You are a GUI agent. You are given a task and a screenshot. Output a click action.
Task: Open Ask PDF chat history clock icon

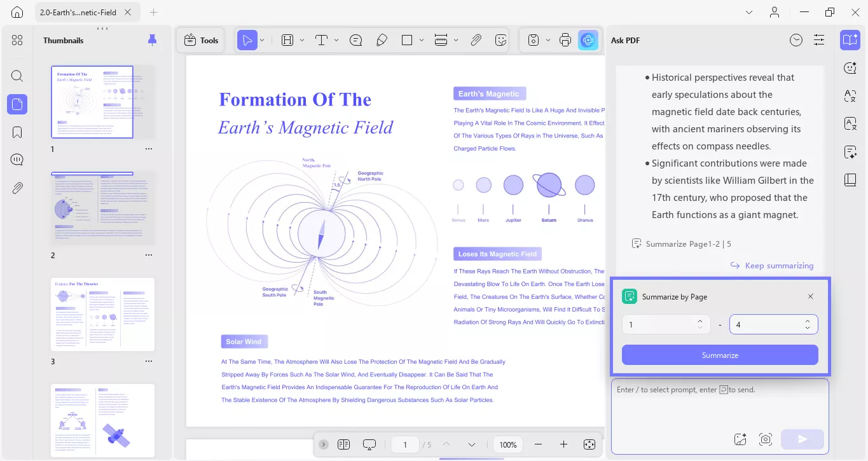pyautogui.click(x=796, y=40)
